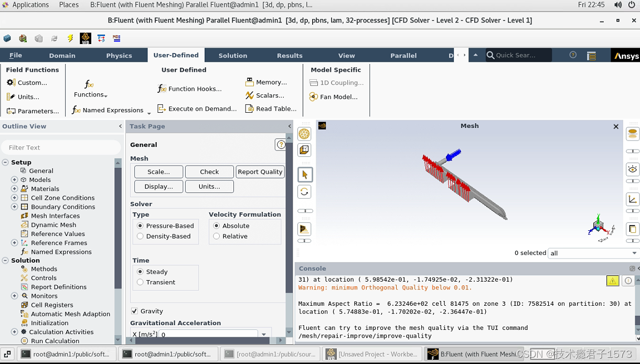Viewport: 640px width, 364px height.
Task: Expand the Boundary Conditions tree item
Action: [x=14, y=207]
